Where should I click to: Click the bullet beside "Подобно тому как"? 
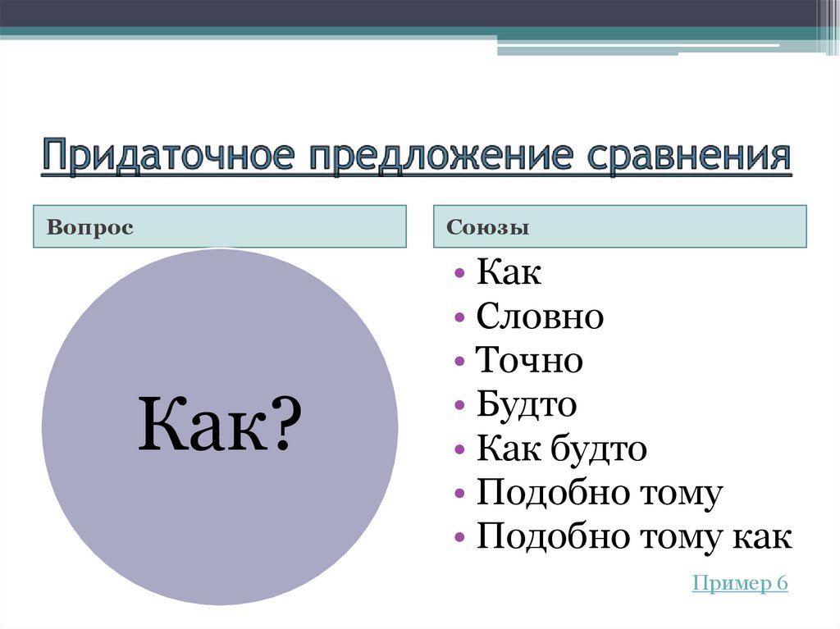click(460, 537)
